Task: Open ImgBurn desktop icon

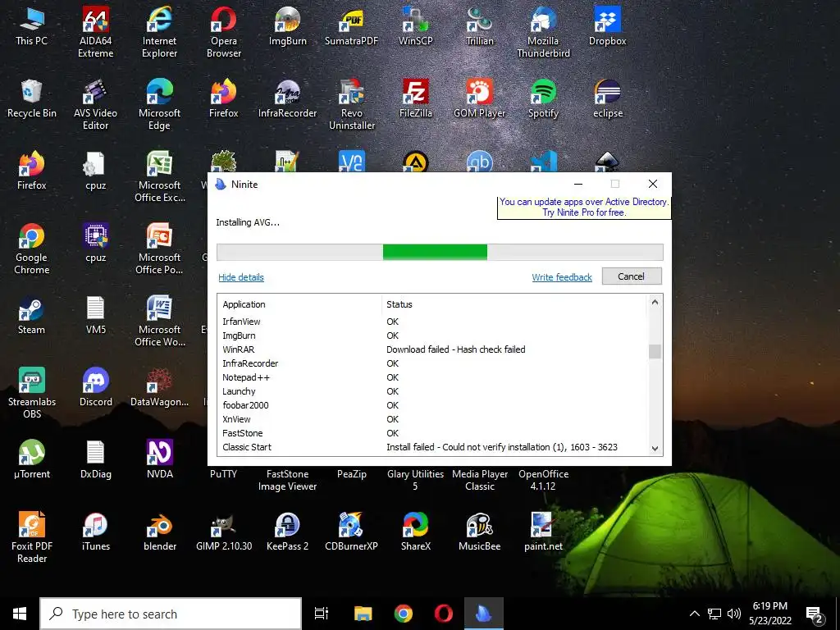Action: point(287,25)
